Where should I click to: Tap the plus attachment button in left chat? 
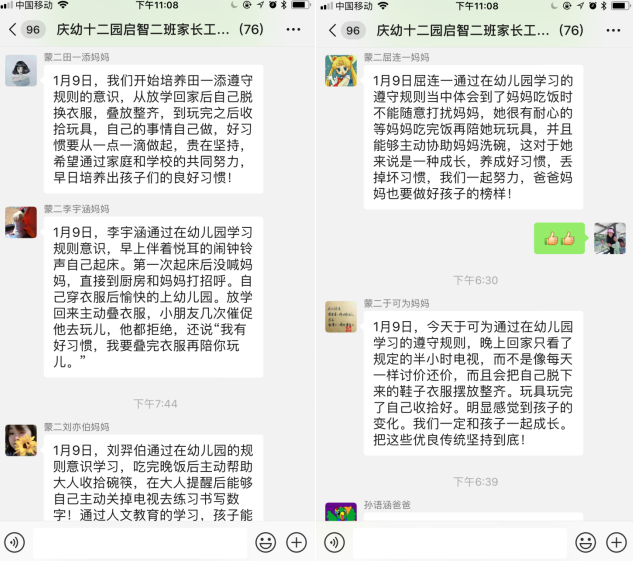coord(296,542)
